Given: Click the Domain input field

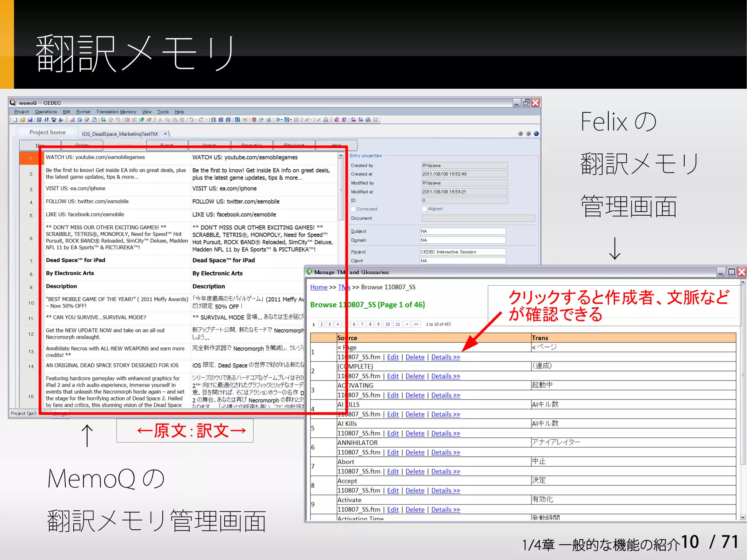Looking at the screenshot, I should (x=462, y=240).
